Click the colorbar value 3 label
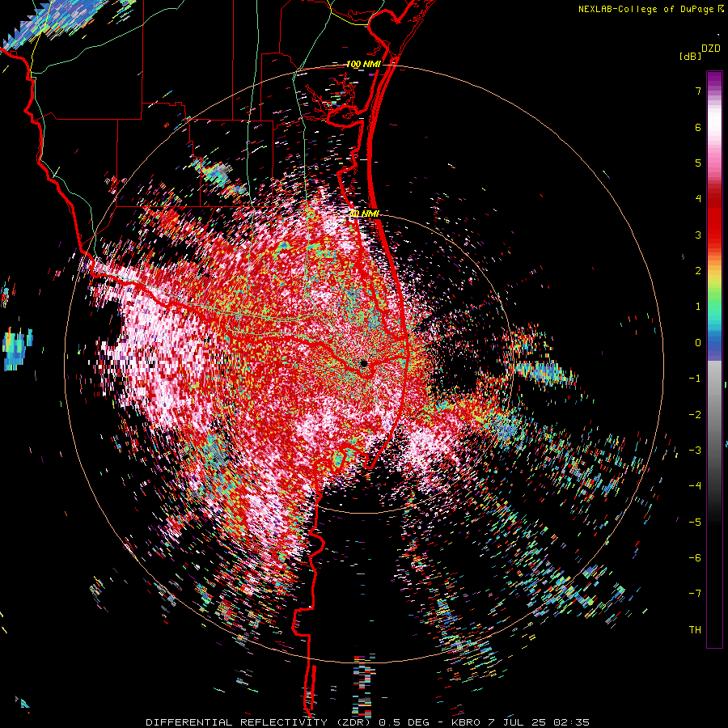This screenshot has width=728, height=728. coord(698,235)
